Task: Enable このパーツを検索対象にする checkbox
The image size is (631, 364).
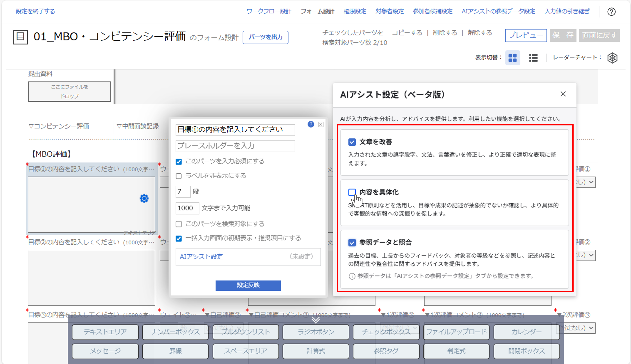Action: (x=179, y=224)
